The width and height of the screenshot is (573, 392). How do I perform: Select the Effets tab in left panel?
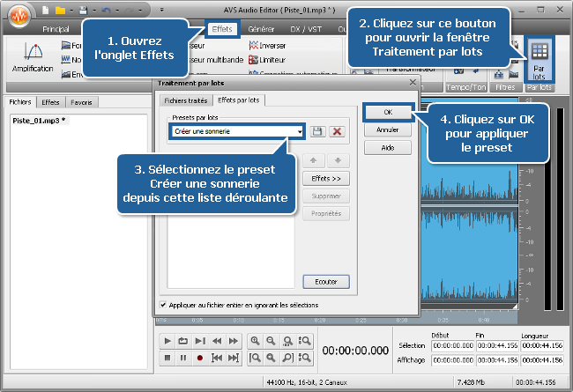[x=50, y=102]
